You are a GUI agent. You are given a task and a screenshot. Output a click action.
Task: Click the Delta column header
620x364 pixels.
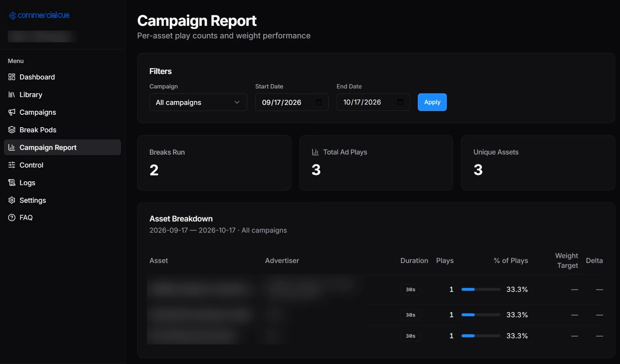coord(594,260)
